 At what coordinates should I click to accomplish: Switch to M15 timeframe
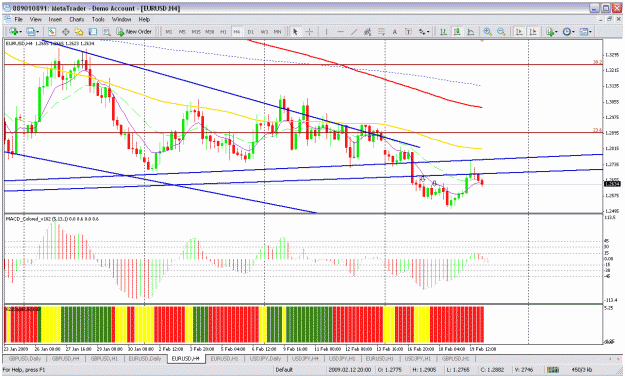pos(196,31)
